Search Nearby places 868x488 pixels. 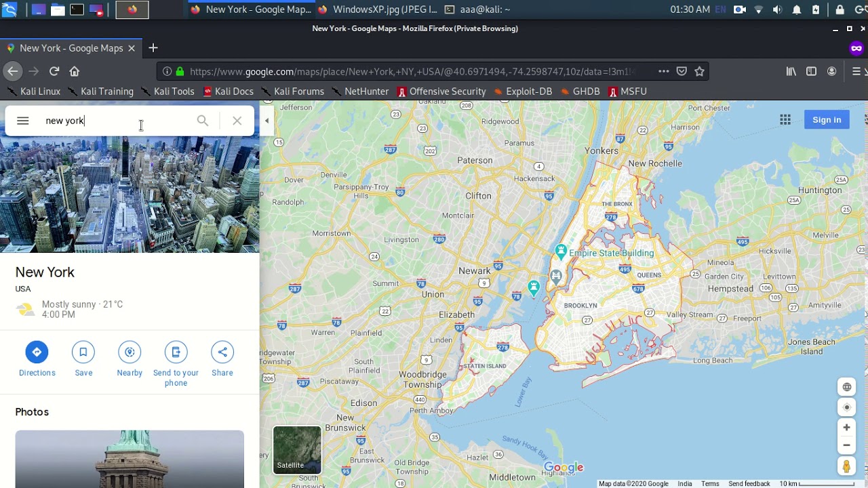coord(130,359)
